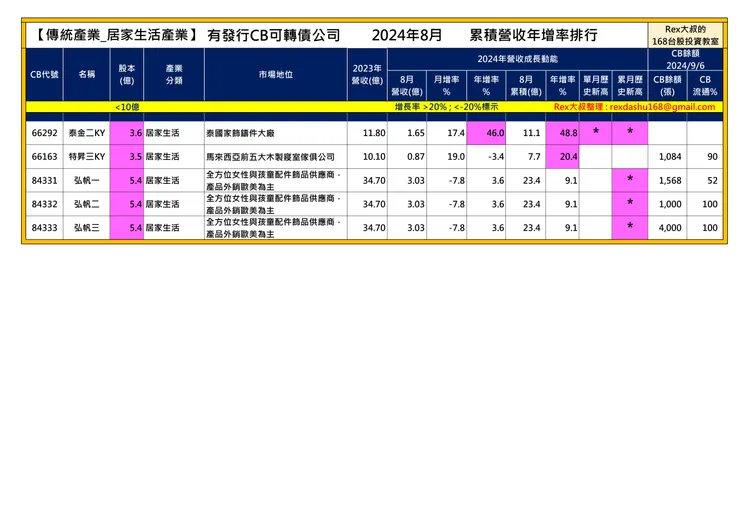Click the 單月歷史新高 column header
Screen dimensions: 740x523
click(x=596, y=85)
